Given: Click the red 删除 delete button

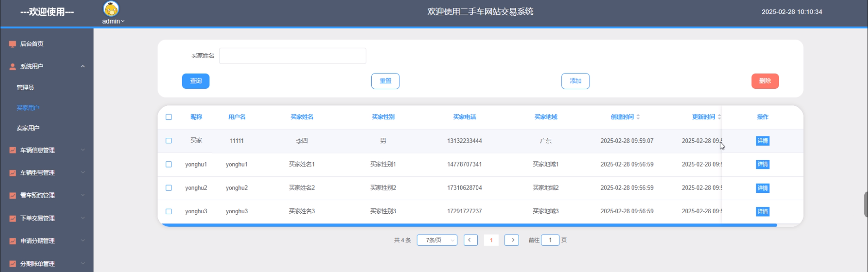Looking at the screenshot, I should (x=765, y=81).
